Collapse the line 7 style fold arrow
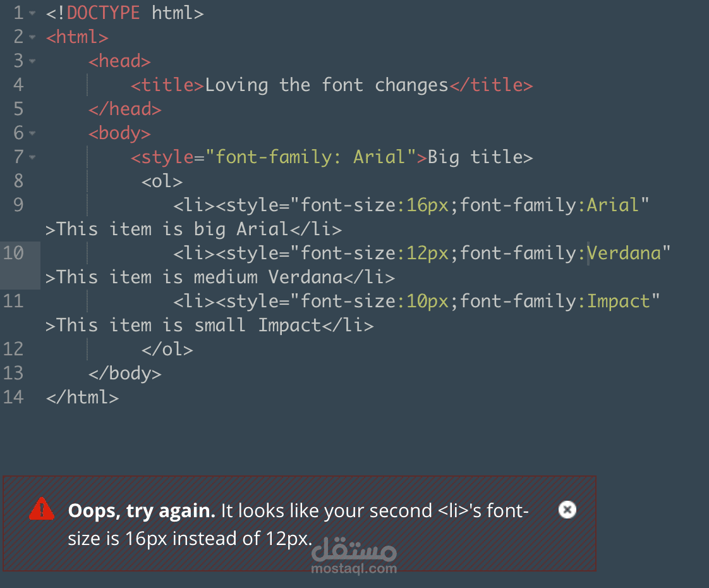This screenshot has height=588, width=709. pos(32,157)
